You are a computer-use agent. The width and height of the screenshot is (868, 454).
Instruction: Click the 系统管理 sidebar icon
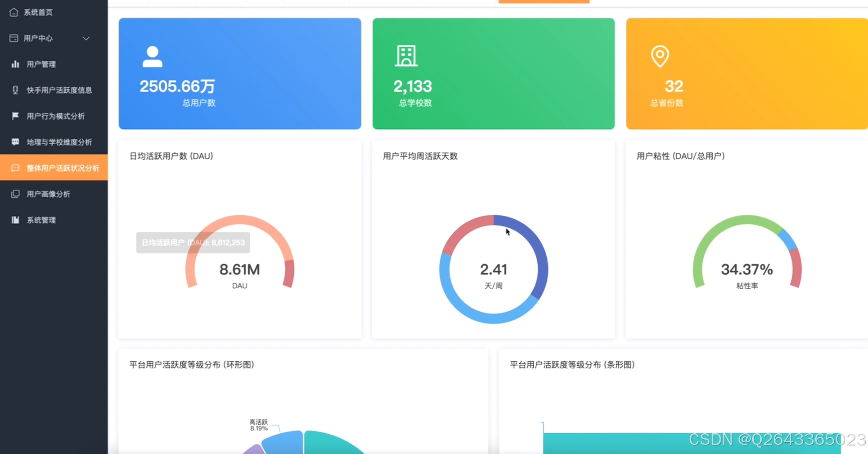15,220
